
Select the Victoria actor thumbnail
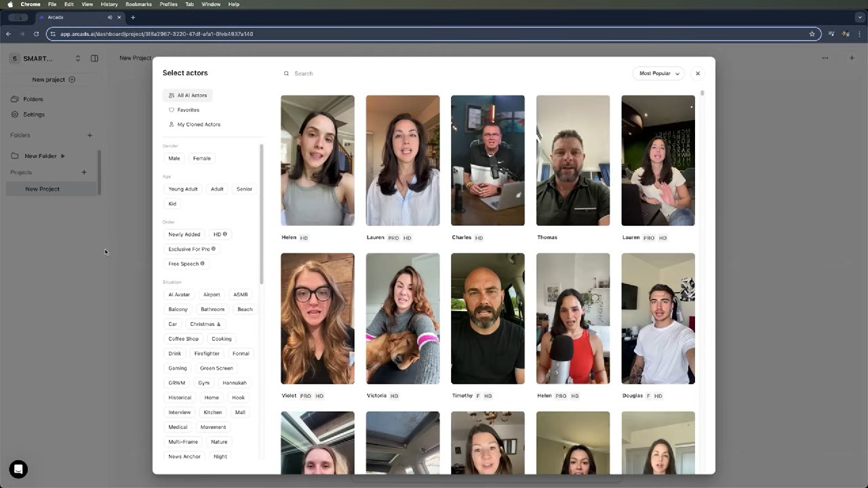[403, 319]
